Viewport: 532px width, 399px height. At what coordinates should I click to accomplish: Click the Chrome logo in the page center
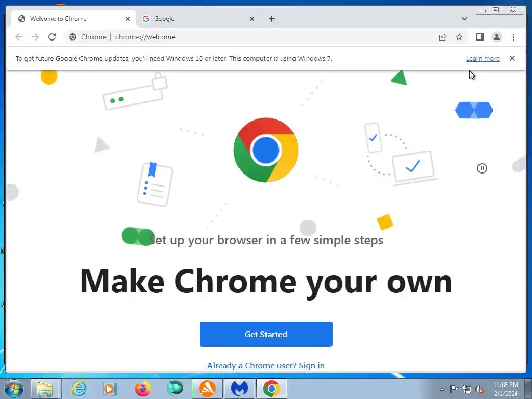click(x=265, y=150)
